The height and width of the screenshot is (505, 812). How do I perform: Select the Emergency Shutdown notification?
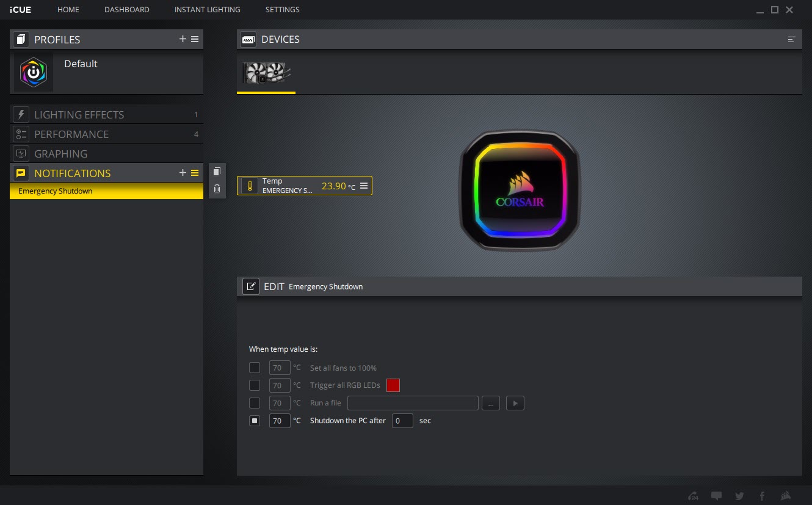[106, 191]
